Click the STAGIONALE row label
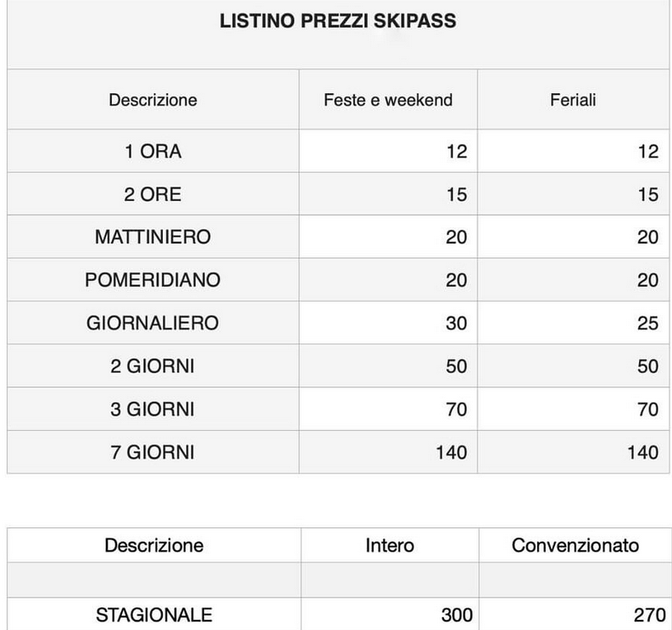 154,615
